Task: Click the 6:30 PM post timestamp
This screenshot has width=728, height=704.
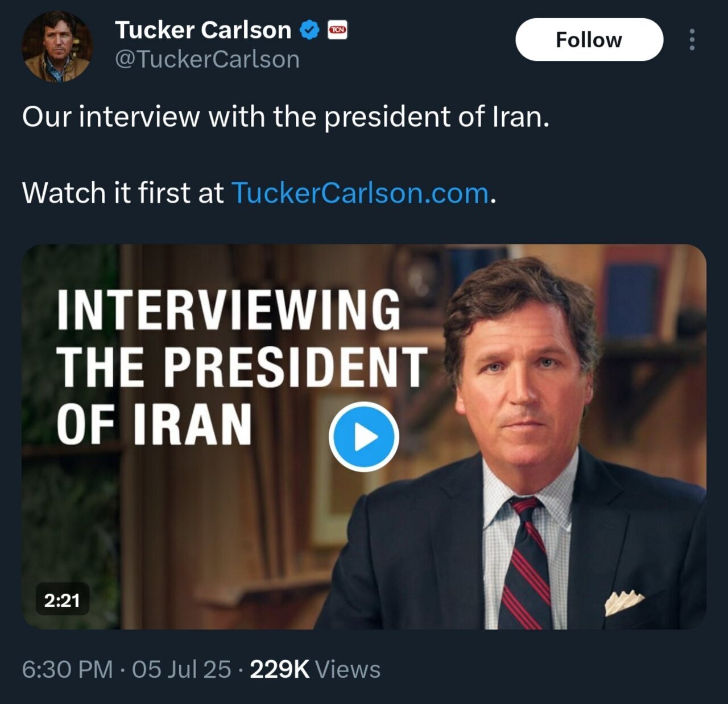Action: 67,669
